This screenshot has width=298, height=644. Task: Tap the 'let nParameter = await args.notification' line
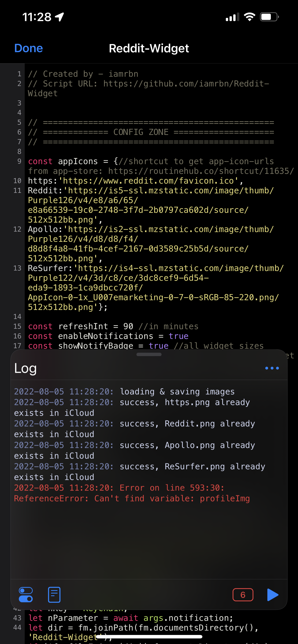pyautogui.click(x=131, y=618)
